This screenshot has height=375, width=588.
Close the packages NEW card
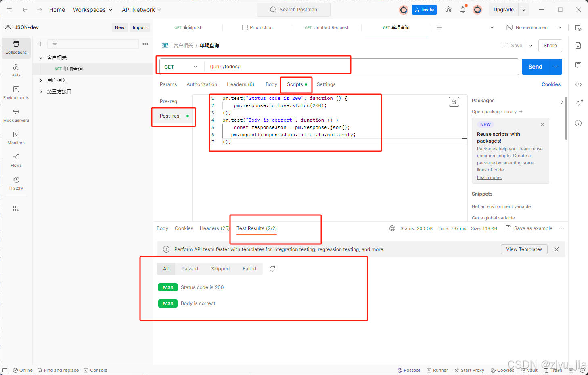pyautogui.click(x=542, y=124)
